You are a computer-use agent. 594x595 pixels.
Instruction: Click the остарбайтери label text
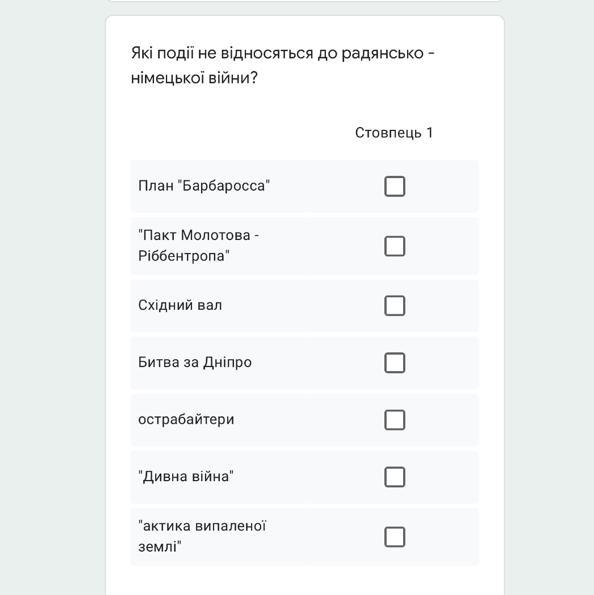pyautogui.click(x=186, y=420)
